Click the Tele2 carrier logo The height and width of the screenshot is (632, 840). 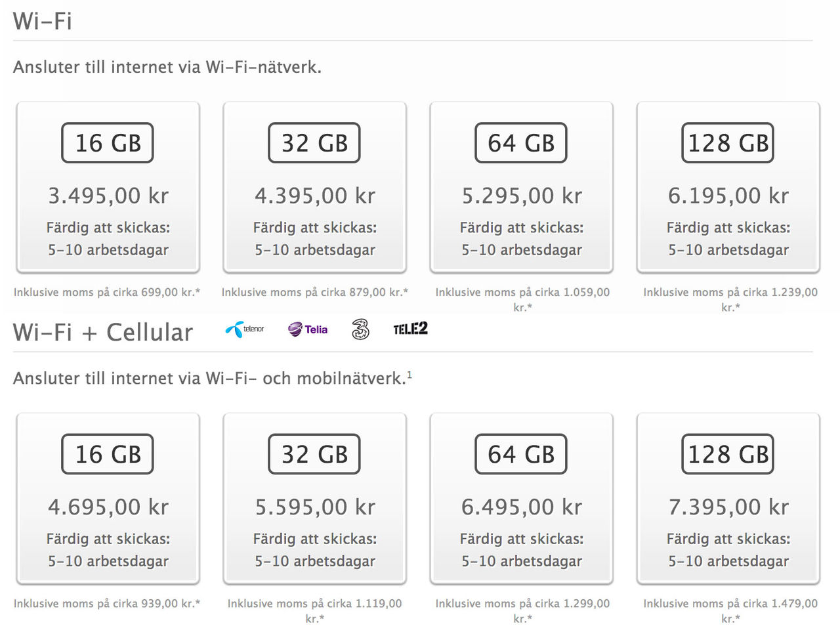pyautogui.click(x=409, y=329)
